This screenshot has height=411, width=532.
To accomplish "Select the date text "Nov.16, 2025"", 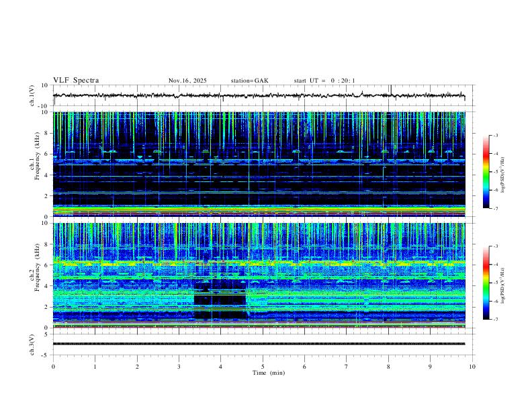I will [x=187, y=81].
